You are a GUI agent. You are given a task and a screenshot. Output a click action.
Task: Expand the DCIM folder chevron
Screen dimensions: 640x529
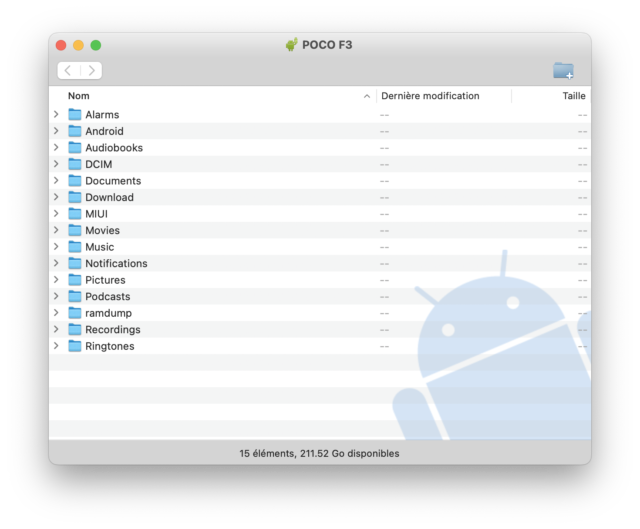click(56, 164)
